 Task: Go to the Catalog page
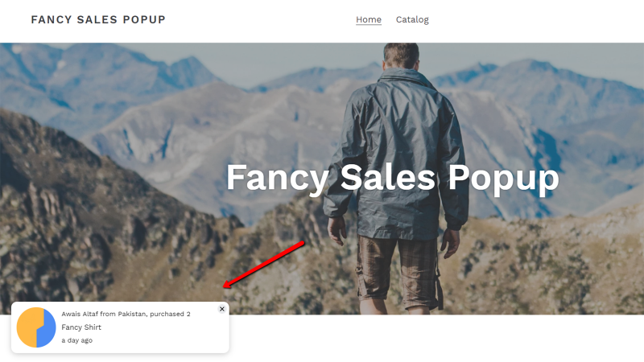click(412, 19)
